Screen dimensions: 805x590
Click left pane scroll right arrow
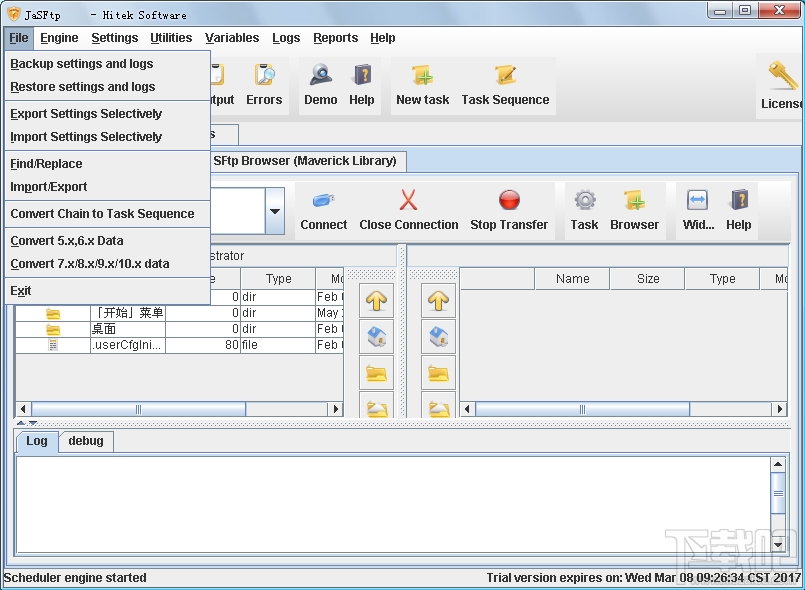click(x=336, y=409)
